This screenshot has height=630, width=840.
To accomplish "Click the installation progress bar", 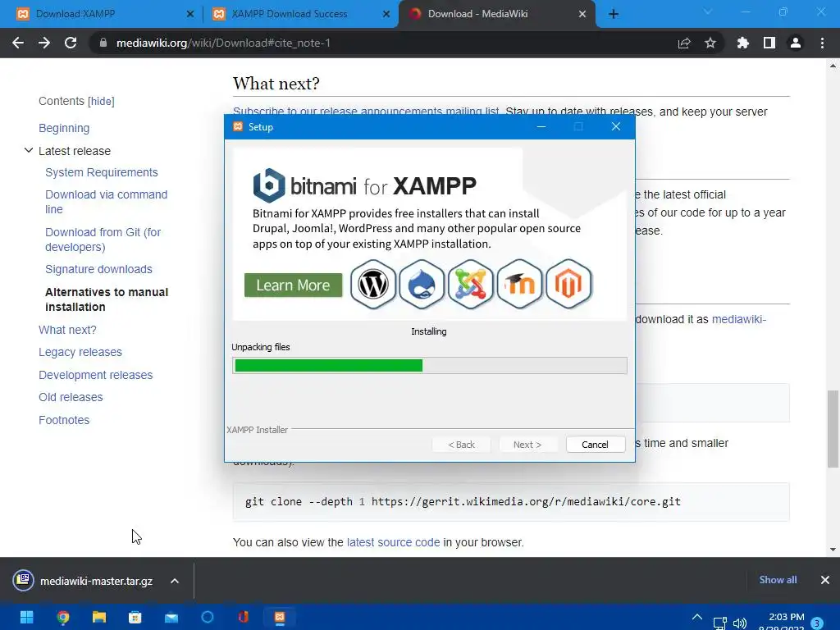I will coord(430,365).
